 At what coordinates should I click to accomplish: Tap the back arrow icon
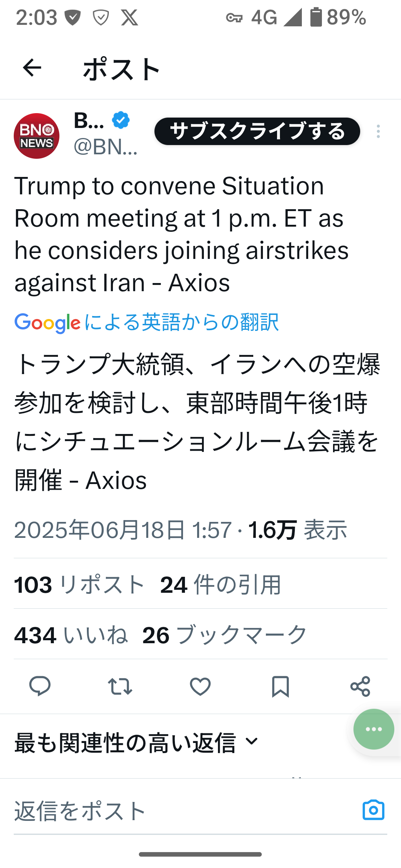tap(32, 68)
